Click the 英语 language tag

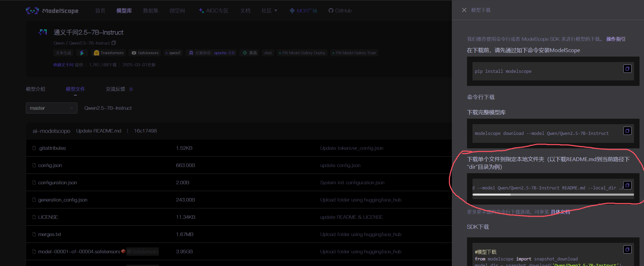pyautogui.click(x=250, y=53)
